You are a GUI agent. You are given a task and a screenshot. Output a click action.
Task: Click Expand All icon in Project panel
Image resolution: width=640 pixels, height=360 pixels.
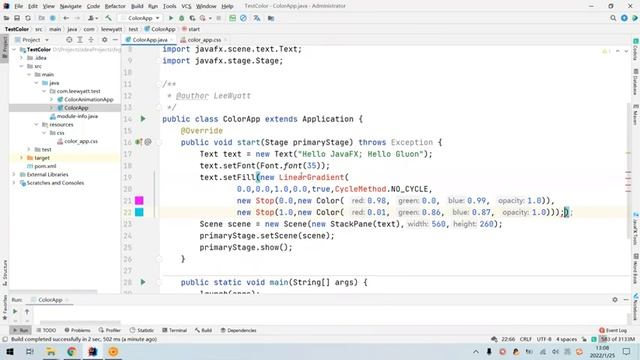coord(80,40)
